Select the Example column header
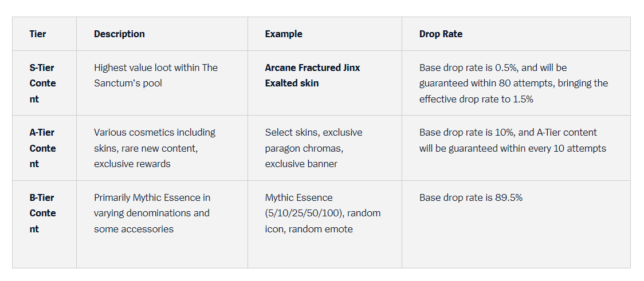Screen dimensions: 644x281 [284, 34]
